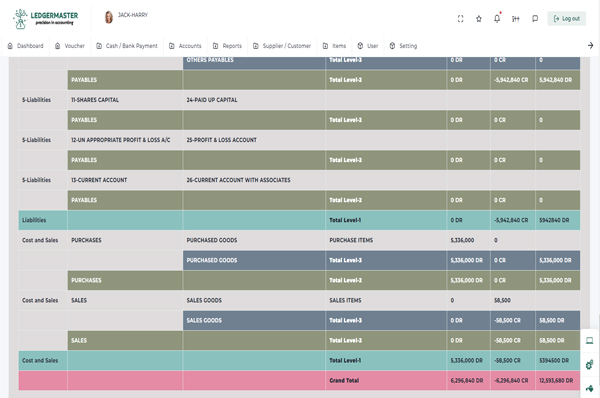
Task: Click the Setting menu icon
Action: coord(392,46)
